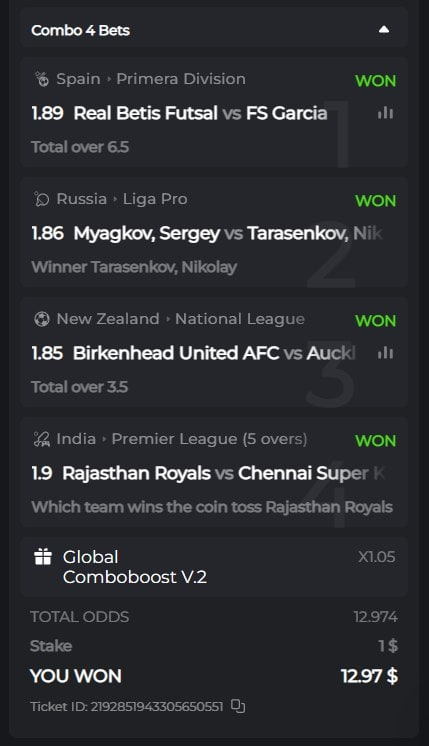Click the cricket icon beside India
This screenshot has height=746, width=429.
(42, 439)
